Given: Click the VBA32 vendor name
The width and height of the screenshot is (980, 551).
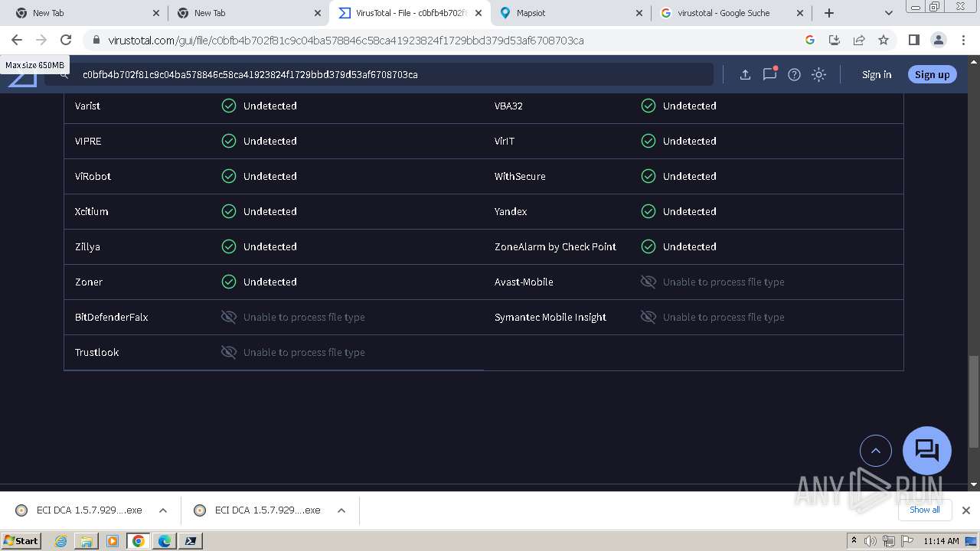Looking at the screenshot, I should pos(508,106).
